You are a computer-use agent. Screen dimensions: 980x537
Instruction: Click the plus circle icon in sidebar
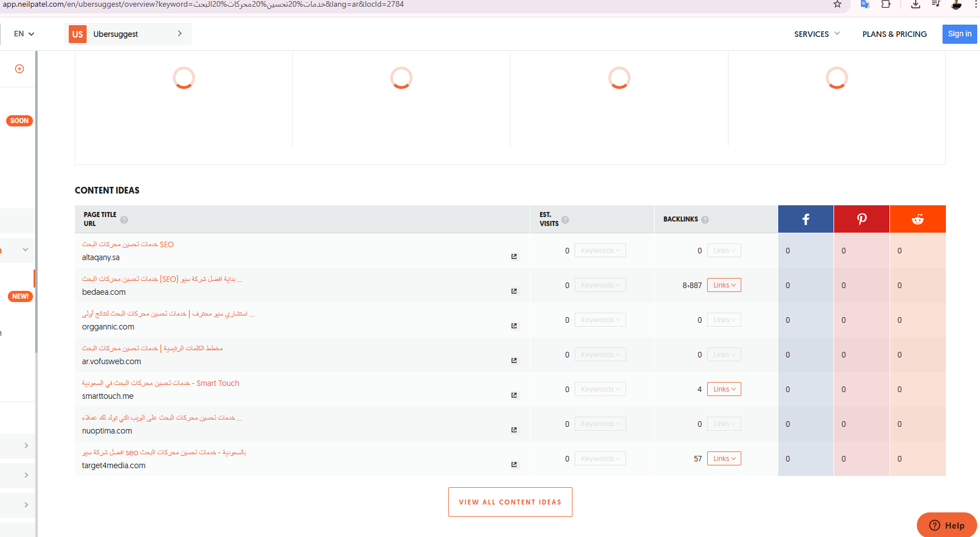coord(20,69)
